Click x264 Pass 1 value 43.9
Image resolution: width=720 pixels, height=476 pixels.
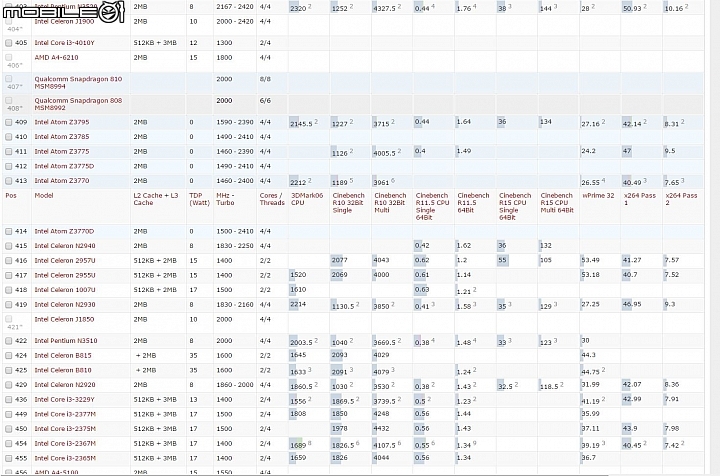(x=630, y=428)
